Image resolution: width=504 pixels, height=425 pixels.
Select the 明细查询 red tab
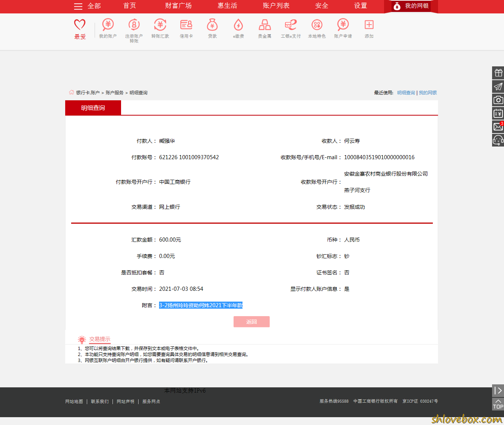(93, 108)
